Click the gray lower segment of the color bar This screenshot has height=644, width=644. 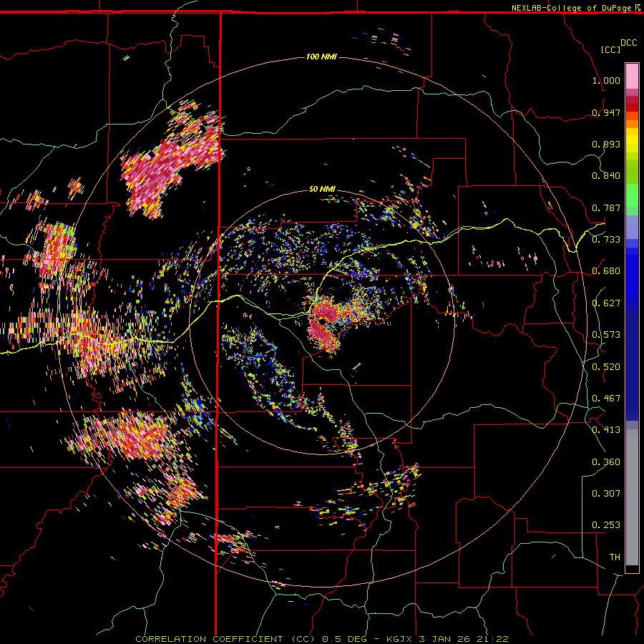pyautogui.click(x=632, y=497)
